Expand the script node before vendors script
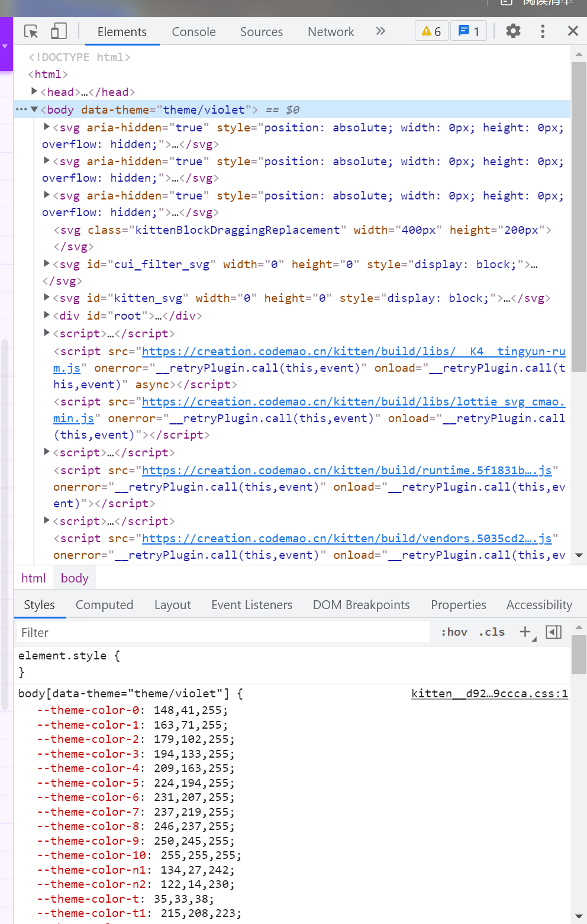 point(47,520)
